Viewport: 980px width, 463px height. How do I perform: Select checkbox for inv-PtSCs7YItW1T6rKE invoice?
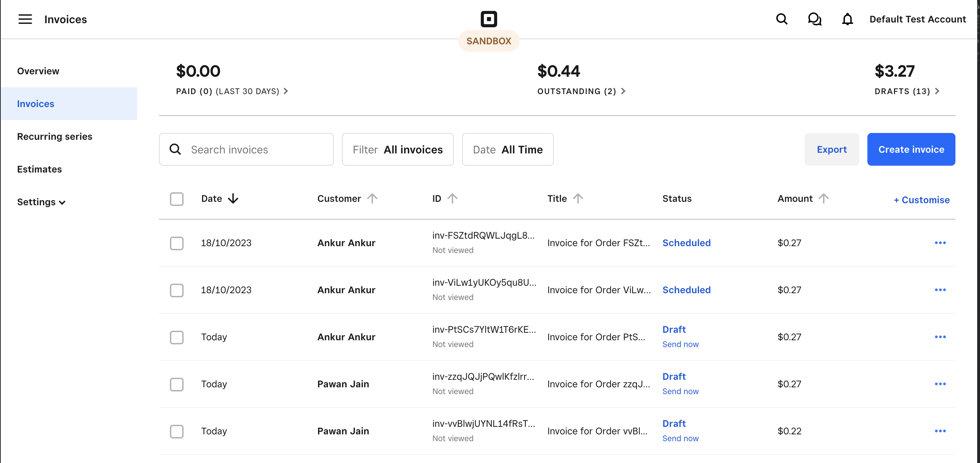(176, 337)
